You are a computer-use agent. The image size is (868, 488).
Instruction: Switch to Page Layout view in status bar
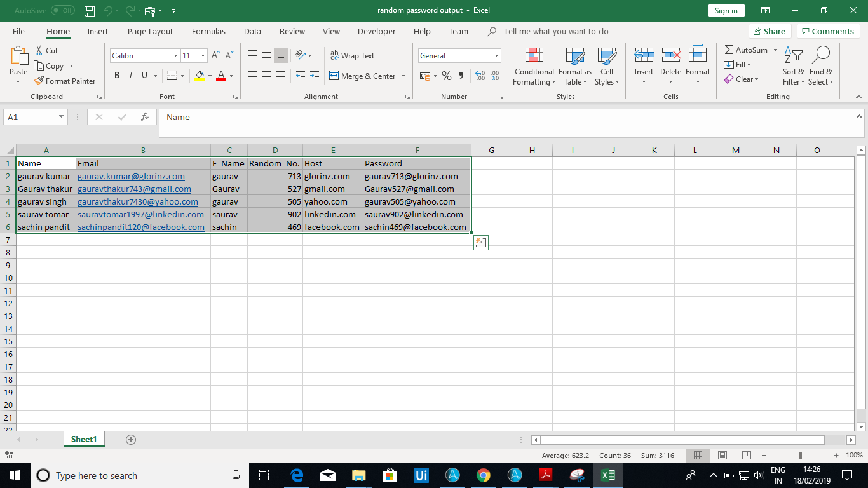tap(722, 456)
